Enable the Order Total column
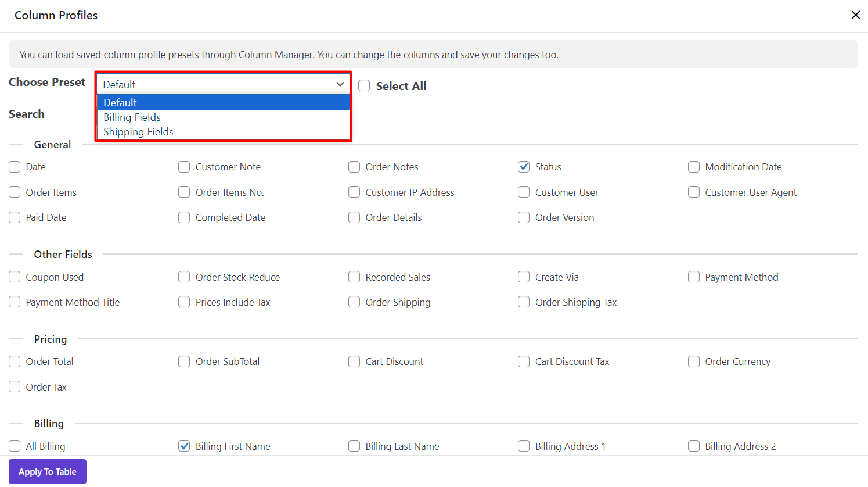The image size is (868, 487). coord(15,361)
